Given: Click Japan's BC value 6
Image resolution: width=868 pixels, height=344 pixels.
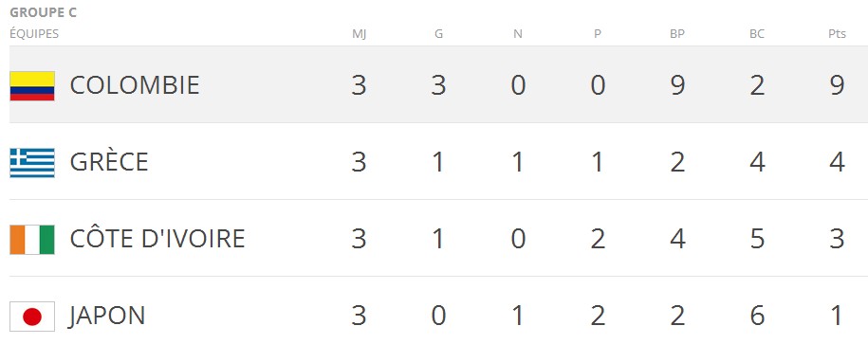Looking at the screenshot, I should tap(757, 316).
